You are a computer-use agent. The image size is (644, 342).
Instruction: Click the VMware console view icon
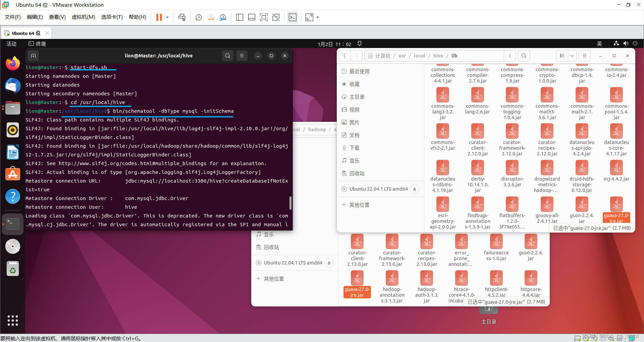[292, 17]
